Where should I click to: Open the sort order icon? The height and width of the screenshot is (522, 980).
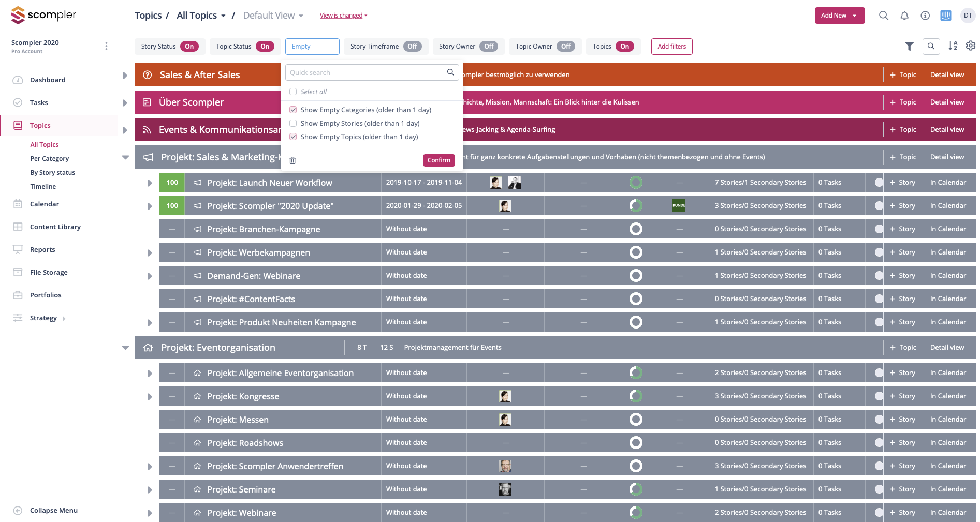pyautogui.click(x=953, y=46)
